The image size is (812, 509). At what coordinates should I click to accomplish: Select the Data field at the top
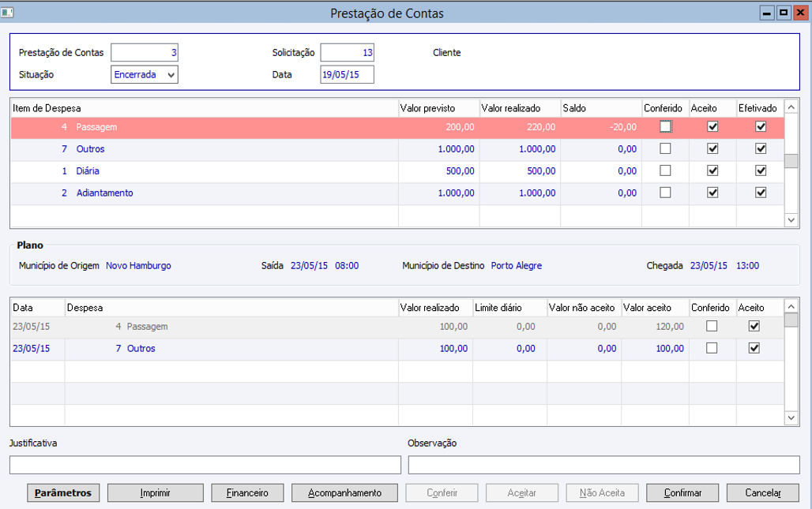pos(347,75)
